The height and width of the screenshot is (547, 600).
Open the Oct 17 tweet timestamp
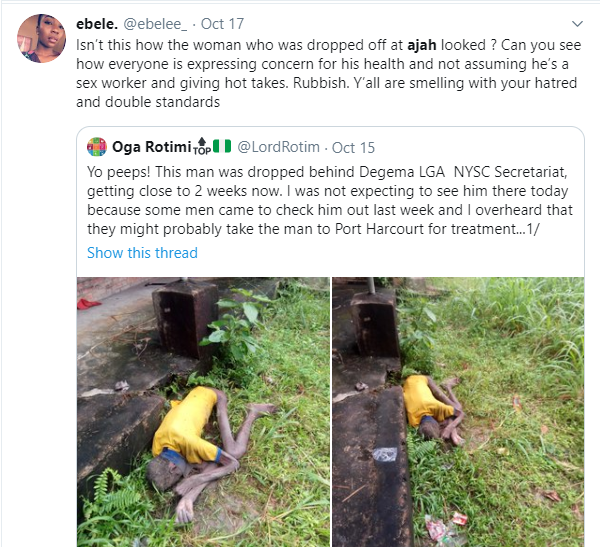tap(222, 24)
